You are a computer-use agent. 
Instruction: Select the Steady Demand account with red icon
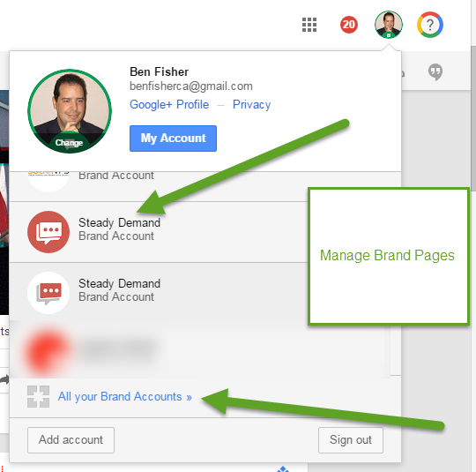159,232
